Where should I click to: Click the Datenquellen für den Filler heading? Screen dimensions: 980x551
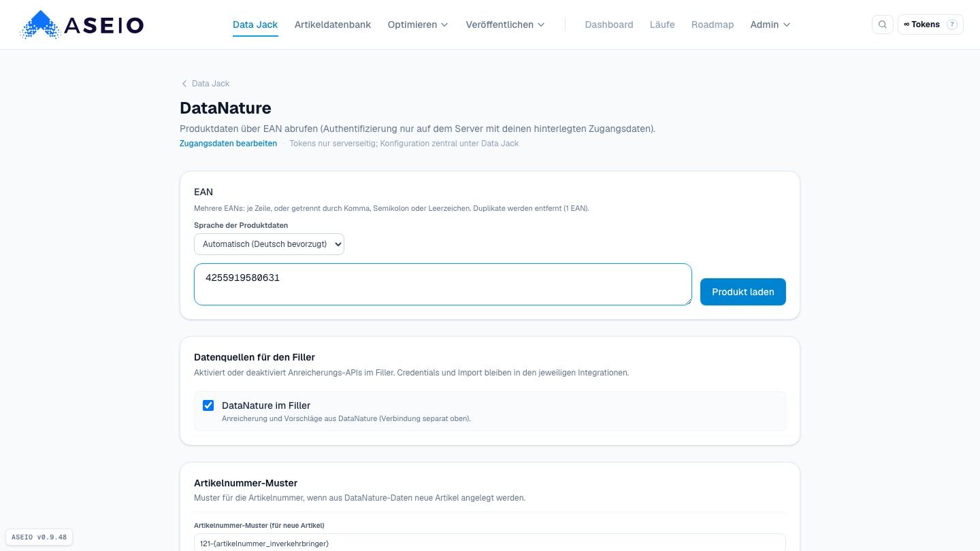(x=255, y=357)
